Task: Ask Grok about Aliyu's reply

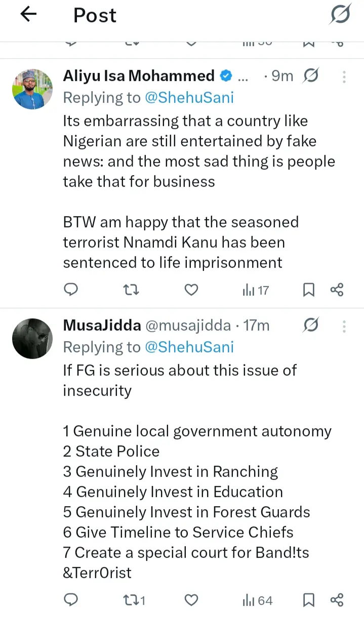Action: (310, 76)
